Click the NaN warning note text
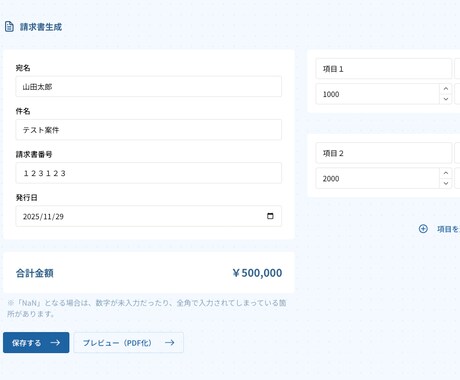Image resolution: width=460 pixels, height=380 pixels. point(147,308)
